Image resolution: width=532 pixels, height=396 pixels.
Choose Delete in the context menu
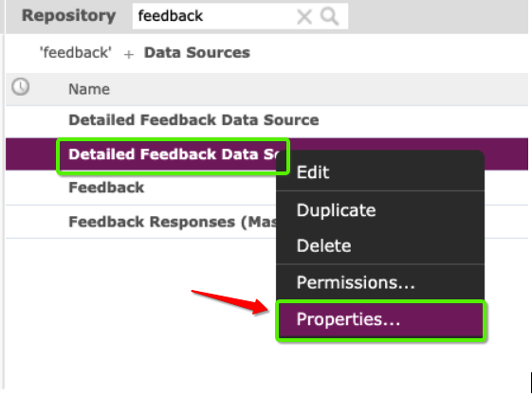pyautogui.click(x=380, y=245)
